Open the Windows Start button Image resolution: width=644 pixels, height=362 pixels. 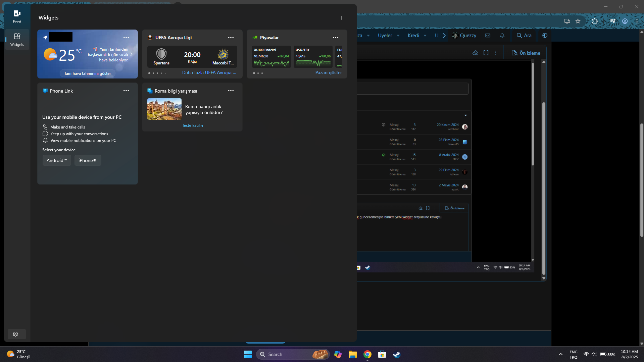(x=248, y=354)
